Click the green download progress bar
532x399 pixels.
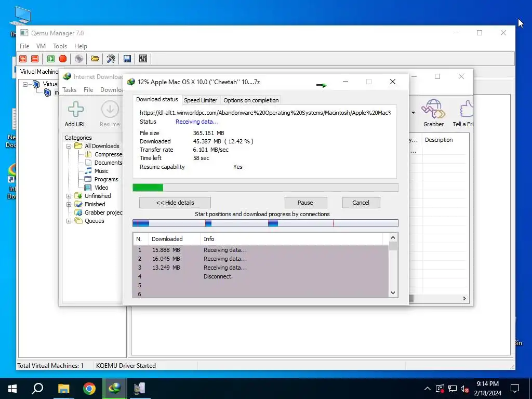(265, 188)
